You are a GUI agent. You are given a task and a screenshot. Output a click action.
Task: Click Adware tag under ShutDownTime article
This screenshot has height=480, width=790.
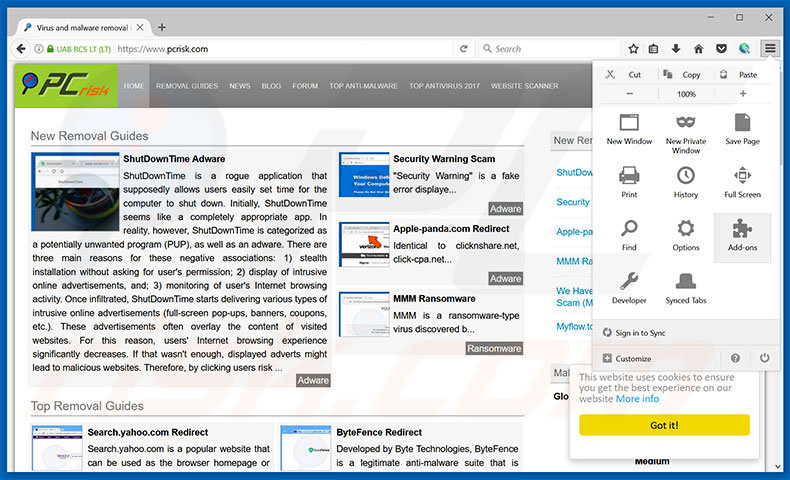point(313,380)
